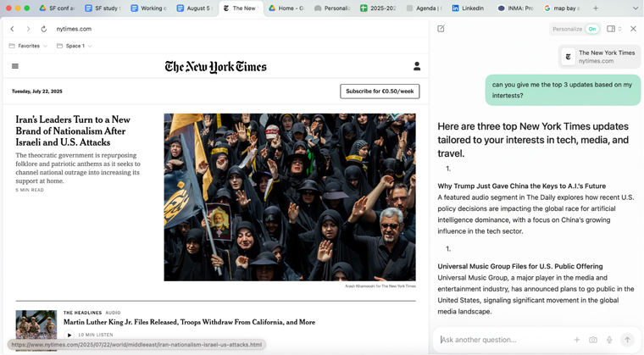The height and width of the screenshot is (355, 644).
Task: Expand the Favorites folder
Action: click(28, 46)
